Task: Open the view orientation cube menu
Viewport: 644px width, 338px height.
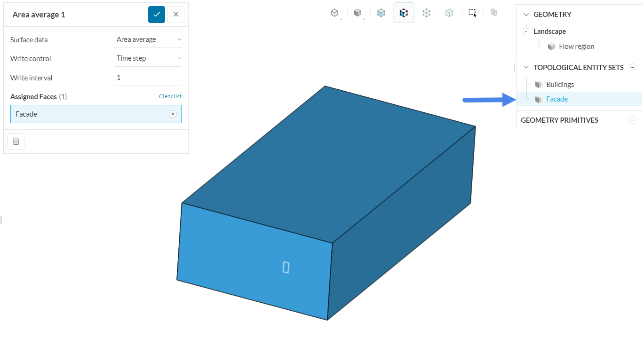Action: [334, 13]
